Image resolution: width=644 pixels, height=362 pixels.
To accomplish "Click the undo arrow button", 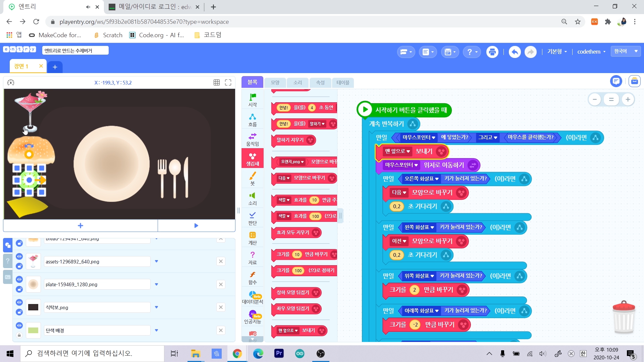I will click(515, 52).
